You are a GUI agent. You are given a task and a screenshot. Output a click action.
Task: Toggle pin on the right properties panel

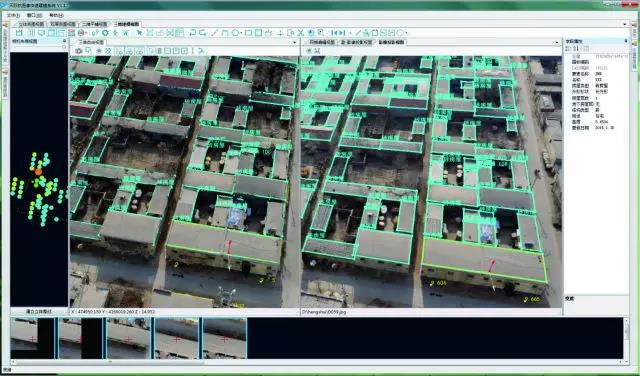click(626, 41)
